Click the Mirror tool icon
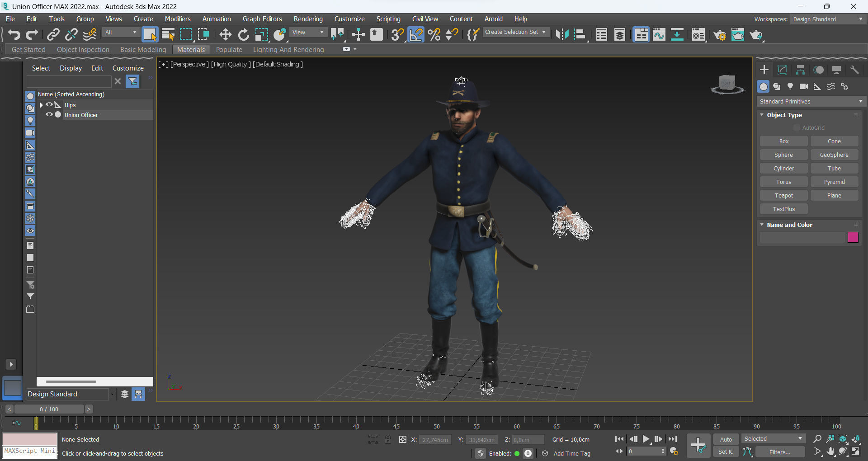 click(562, 34)
